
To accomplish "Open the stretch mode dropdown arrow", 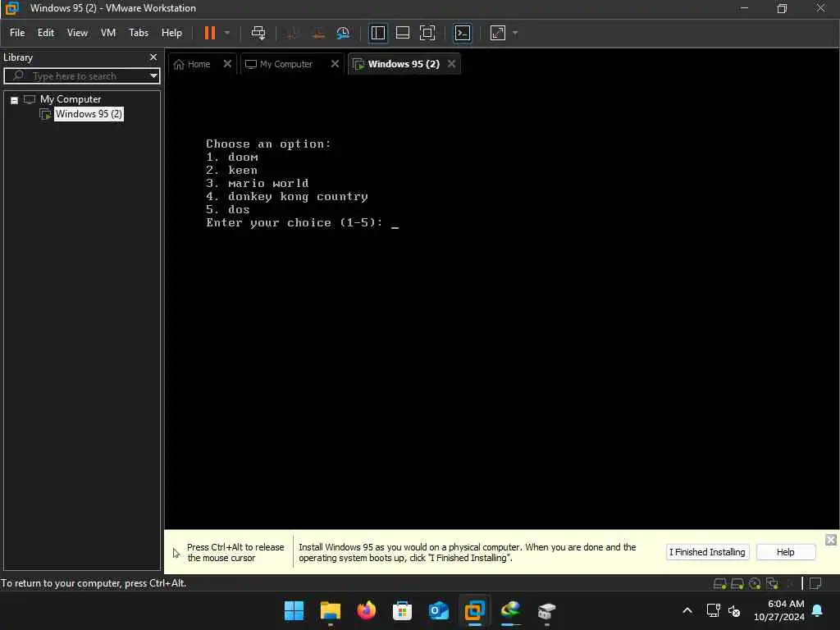I will 515,33.
